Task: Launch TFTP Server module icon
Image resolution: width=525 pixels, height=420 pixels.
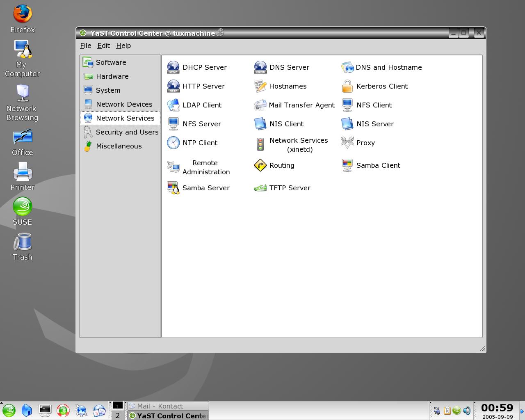Action: pos(260,188)
